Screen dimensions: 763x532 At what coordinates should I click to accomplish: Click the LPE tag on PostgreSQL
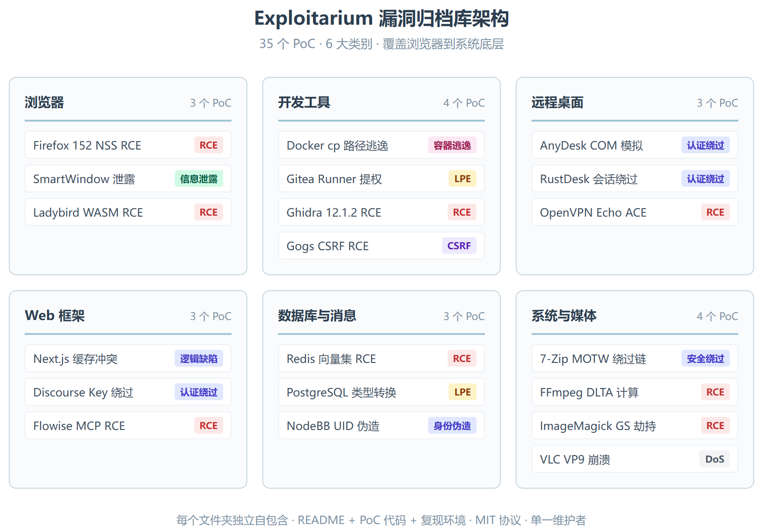(x=463, y=392)
